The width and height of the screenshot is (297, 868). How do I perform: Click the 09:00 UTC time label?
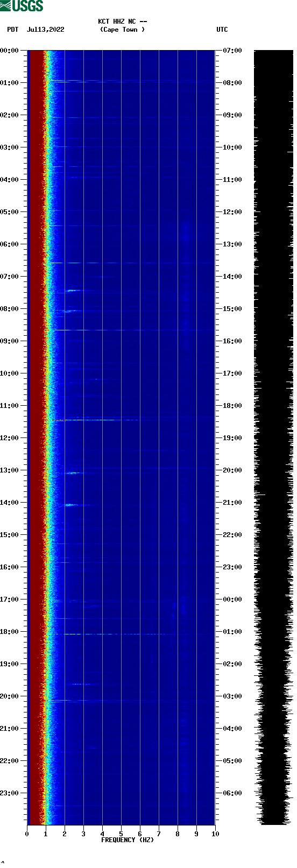pyautogui.click(x=232, y=115)
